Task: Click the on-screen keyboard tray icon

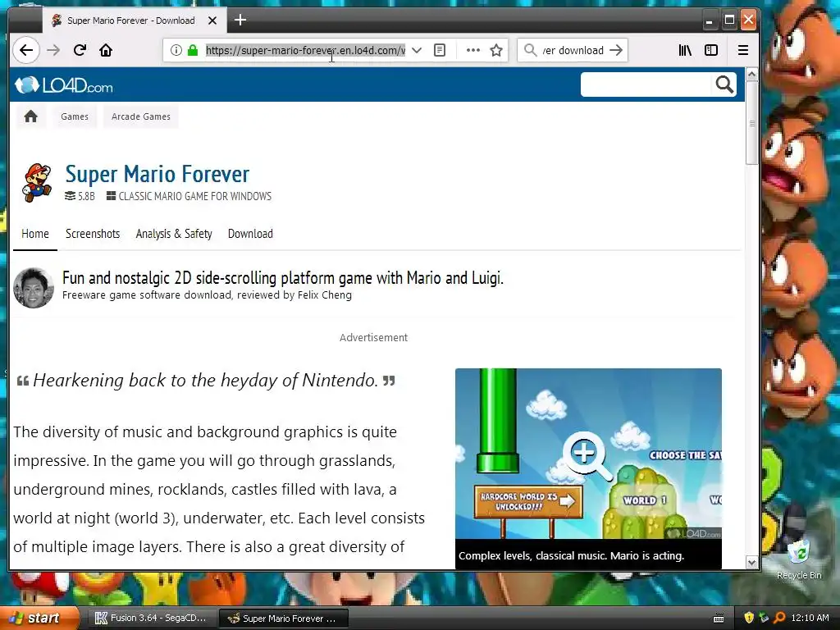Action: tap(719, 619)
